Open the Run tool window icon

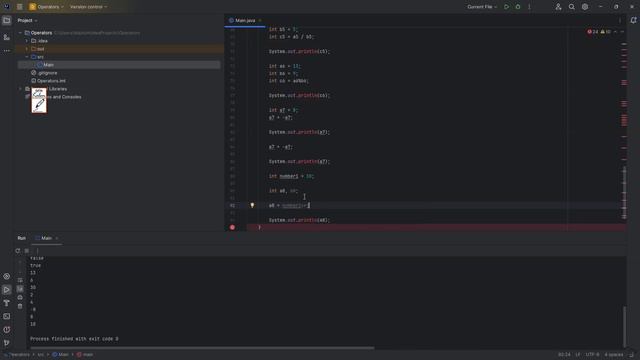coord(7,290)
